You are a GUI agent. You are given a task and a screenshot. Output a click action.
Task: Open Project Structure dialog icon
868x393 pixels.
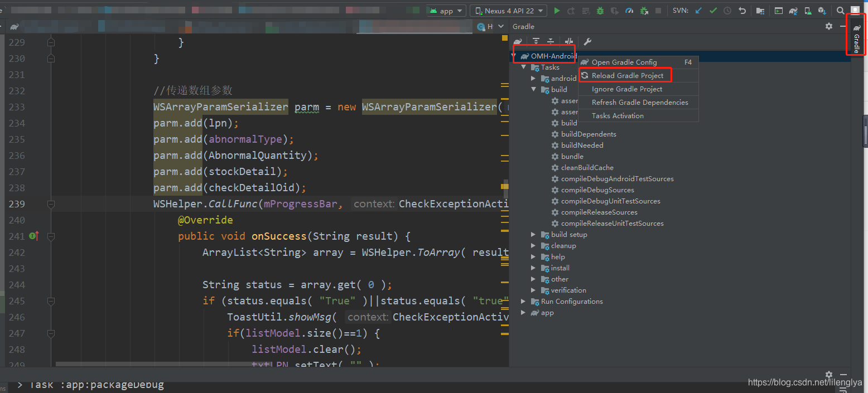click(760, 11)
